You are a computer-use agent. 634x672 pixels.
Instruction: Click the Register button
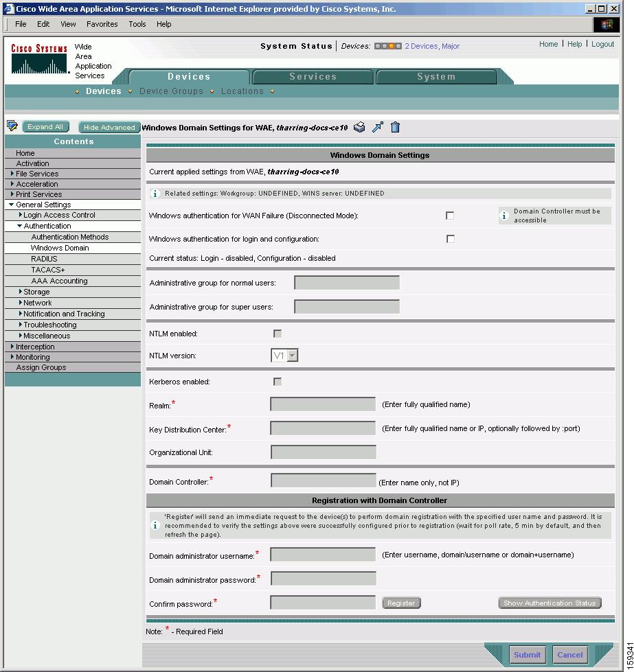pyautogui.click(x=401, y=603)
